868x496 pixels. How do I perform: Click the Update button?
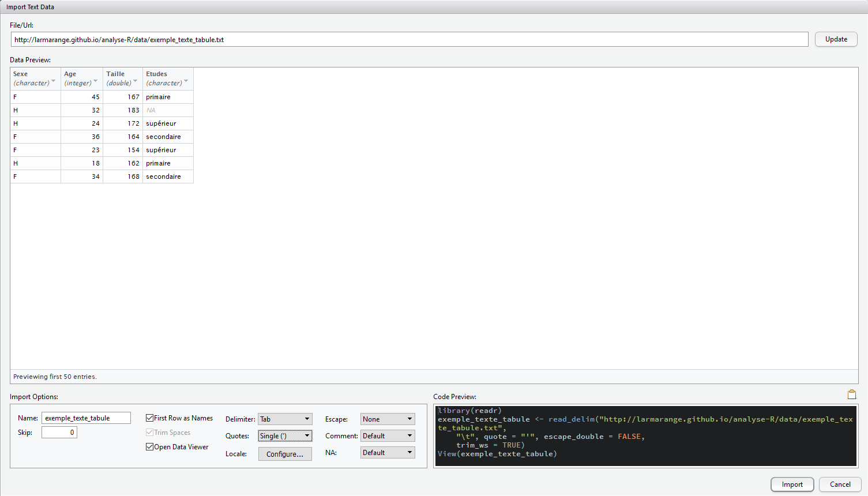pos(836,39)
